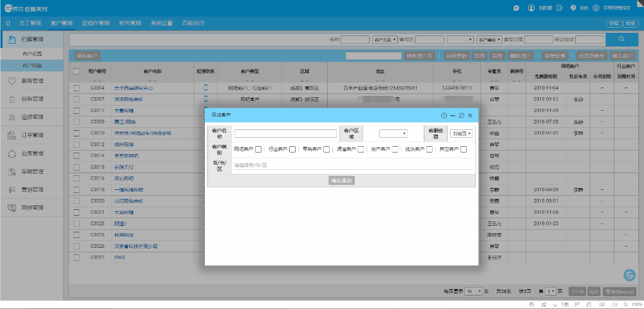Click the 档案管理 clipboard icon in the sidebar
This screenshot has width=644, height=309.
(x=12, y=39)
